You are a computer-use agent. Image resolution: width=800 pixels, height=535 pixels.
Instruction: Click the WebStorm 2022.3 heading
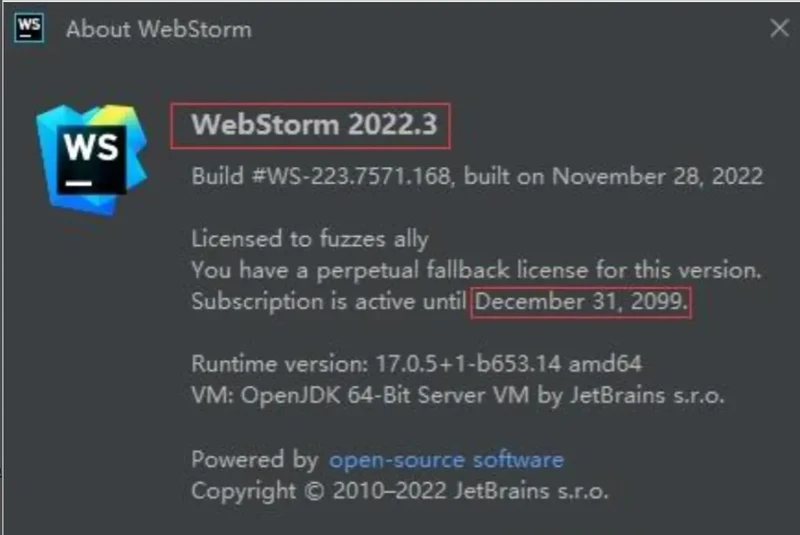[314, 124]
